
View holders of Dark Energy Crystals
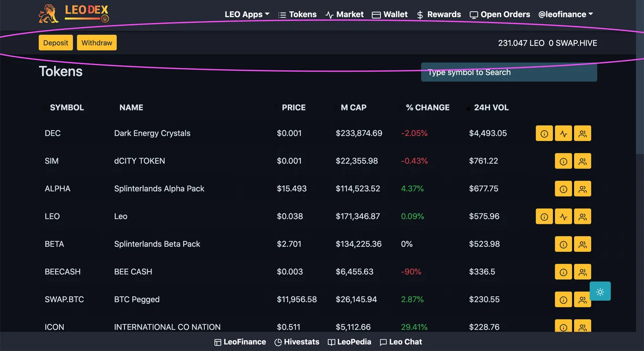(583, 133)
